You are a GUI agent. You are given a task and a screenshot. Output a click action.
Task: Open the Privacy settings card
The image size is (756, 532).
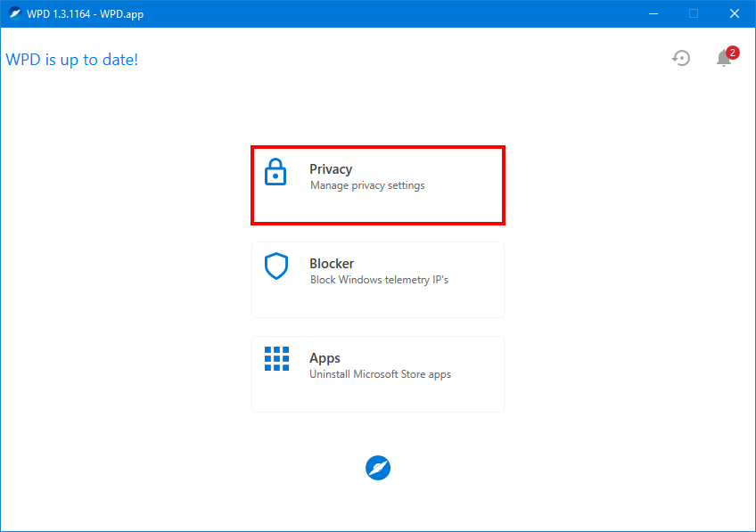pyautogui.click(x=377, y=185)
